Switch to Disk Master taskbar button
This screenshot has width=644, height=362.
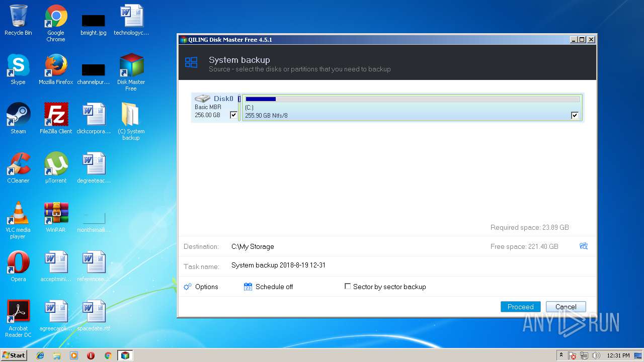click(125, 355)
